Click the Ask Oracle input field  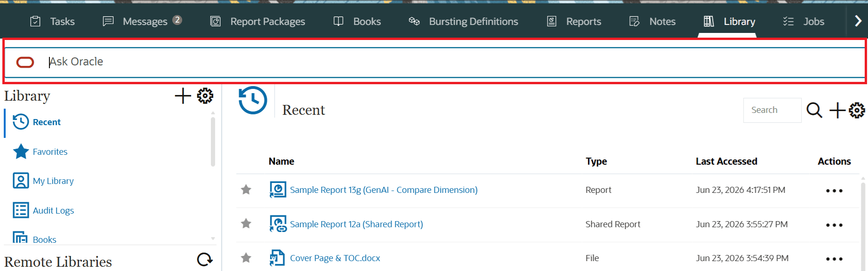(x=434, y=62)
